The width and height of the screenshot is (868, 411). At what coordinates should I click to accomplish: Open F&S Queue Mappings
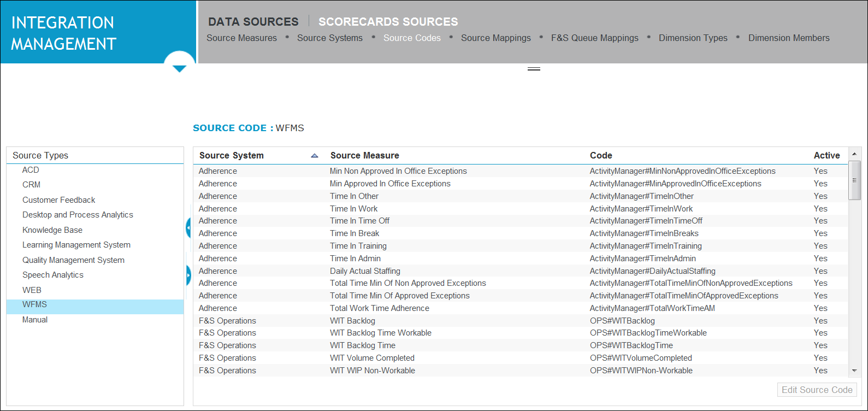point(595,38)
